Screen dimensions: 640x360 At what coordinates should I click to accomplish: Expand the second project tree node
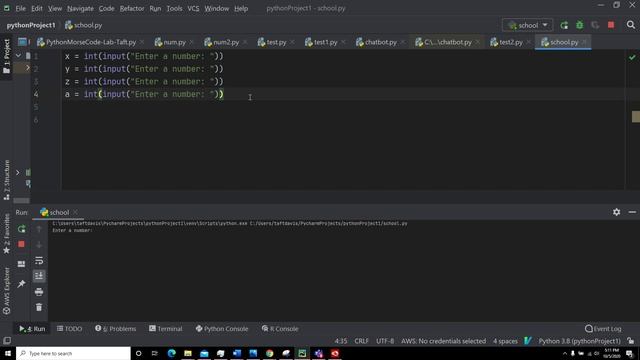pos(27,68)
